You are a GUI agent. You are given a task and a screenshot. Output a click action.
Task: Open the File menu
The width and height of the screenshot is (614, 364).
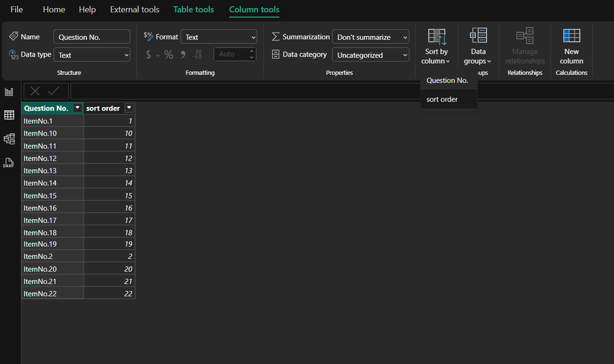[17, 9]
